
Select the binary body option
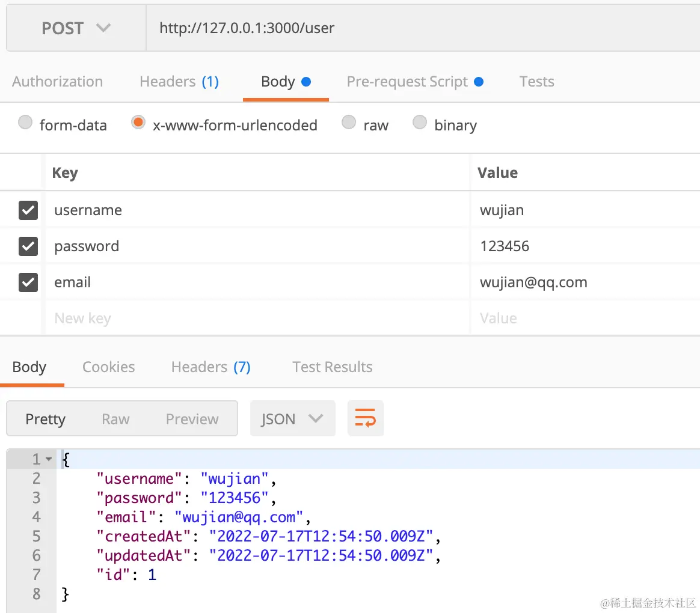[x=420, y=123]
